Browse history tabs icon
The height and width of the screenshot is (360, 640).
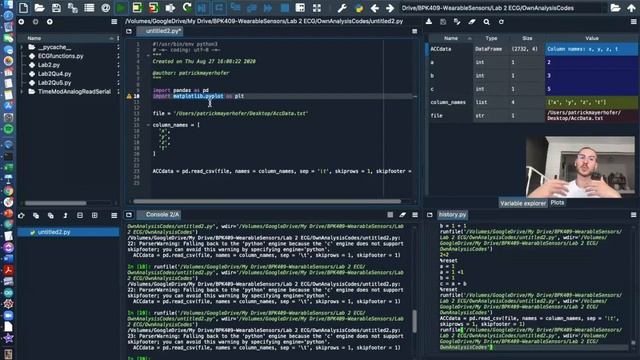click(x=429, y=215)
